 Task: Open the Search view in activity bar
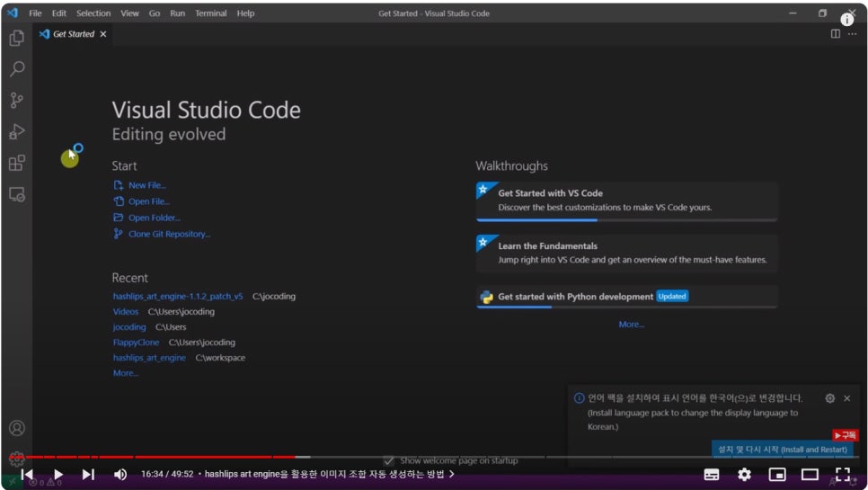(16, 69)
